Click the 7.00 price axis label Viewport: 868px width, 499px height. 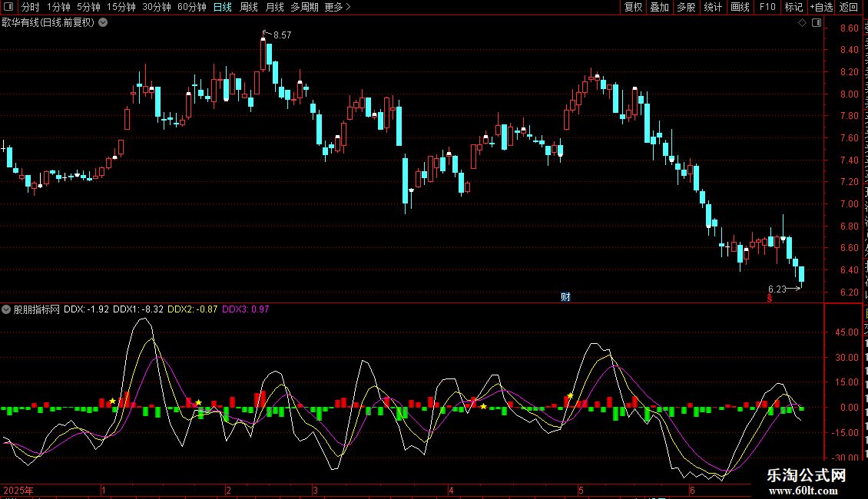pyautogui.click(x=849, y=204)
